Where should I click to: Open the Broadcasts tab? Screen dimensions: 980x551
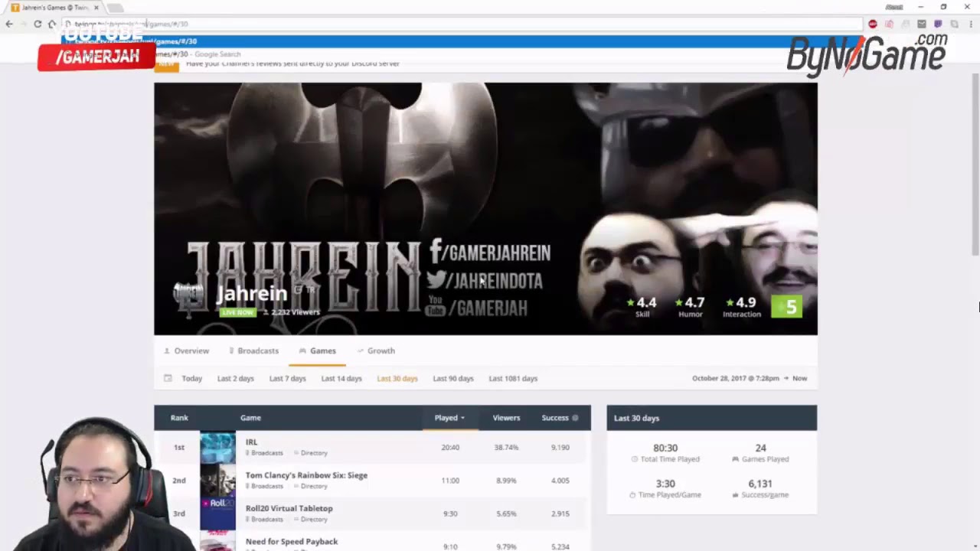253,350
